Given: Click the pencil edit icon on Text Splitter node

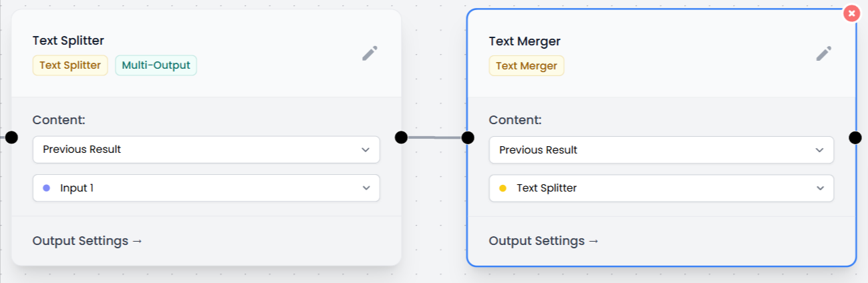Looking at the screenshot, I should point(370,53).
